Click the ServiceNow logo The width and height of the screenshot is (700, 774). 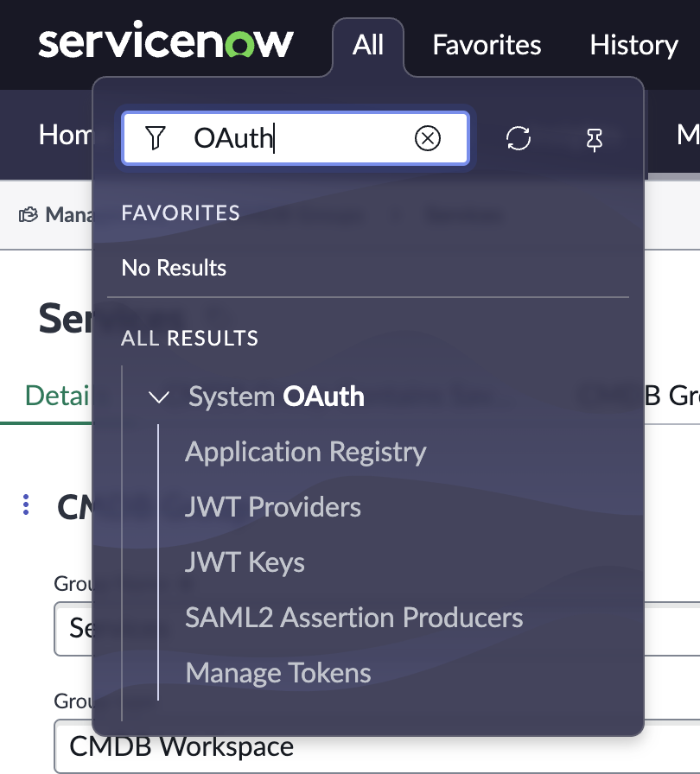166,40
